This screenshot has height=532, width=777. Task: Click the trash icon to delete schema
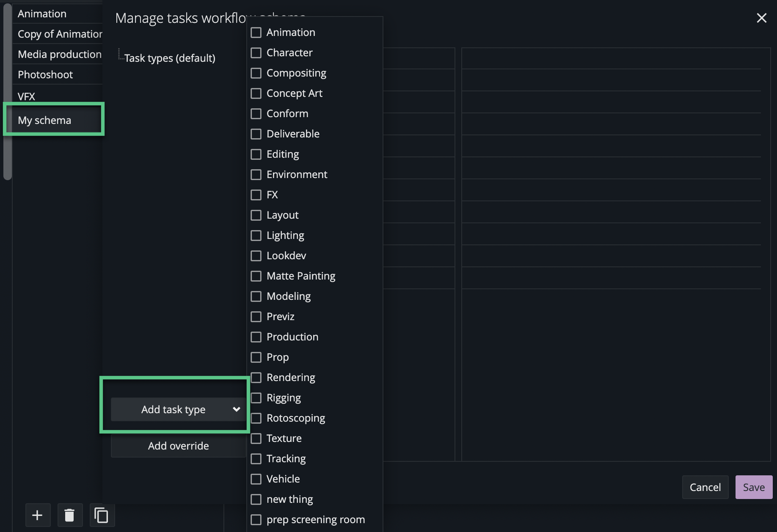[69, 515]
